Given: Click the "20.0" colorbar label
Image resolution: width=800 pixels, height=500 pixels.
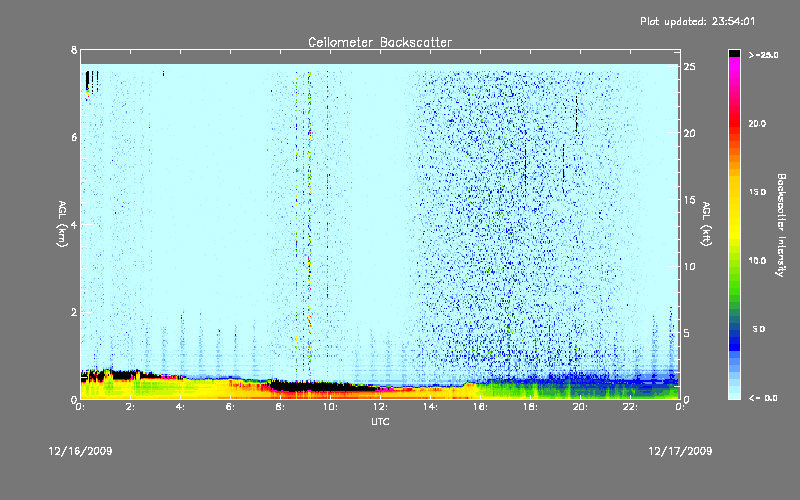Looking at the screenshot, I should pos(757,123).
